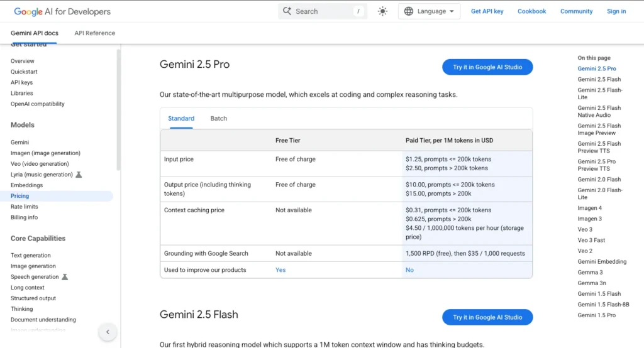644x348 pixels.
Task: Open Structured output in sidebar
Action: coord(33,298)
